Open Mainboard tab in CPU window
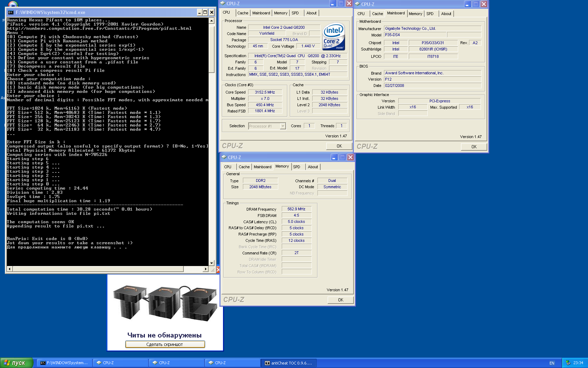588x368 pixels. (x=261, y=13)
